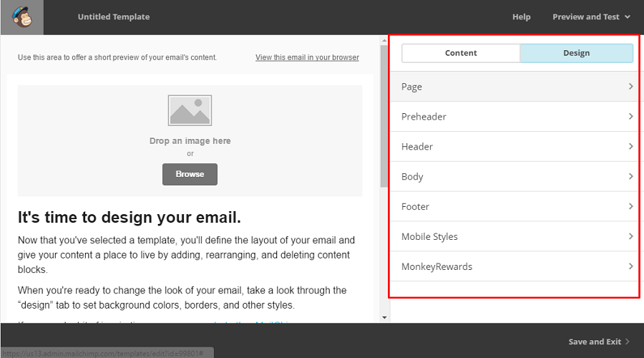The image size is (644, 358).
Task: Select the Page row label
Action: click(411, 87)
